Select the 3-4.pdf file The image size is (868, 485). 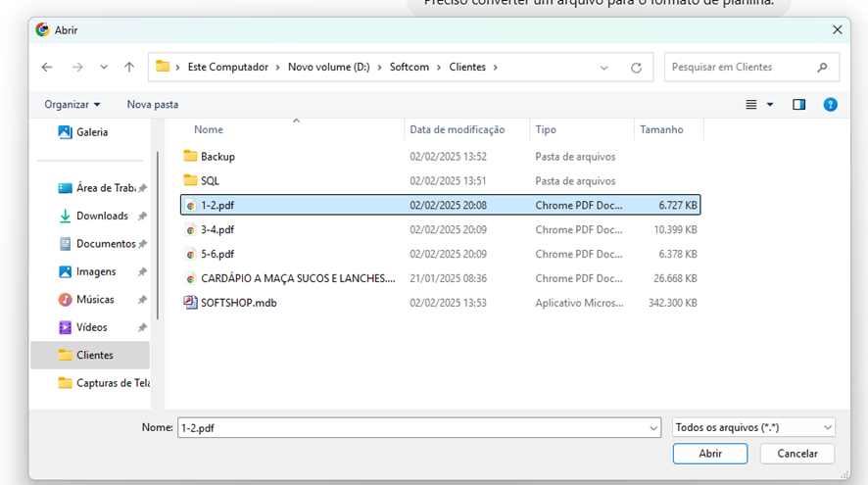(217, 230)
